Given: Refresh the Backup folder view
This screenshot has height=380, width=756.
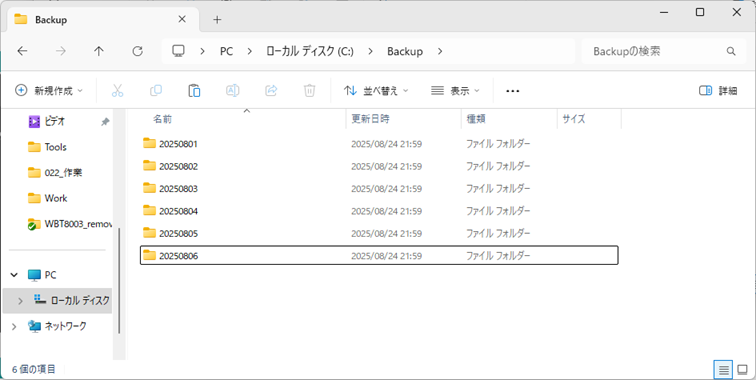Looking at the screenshot, I should click(x=137, y=51).
